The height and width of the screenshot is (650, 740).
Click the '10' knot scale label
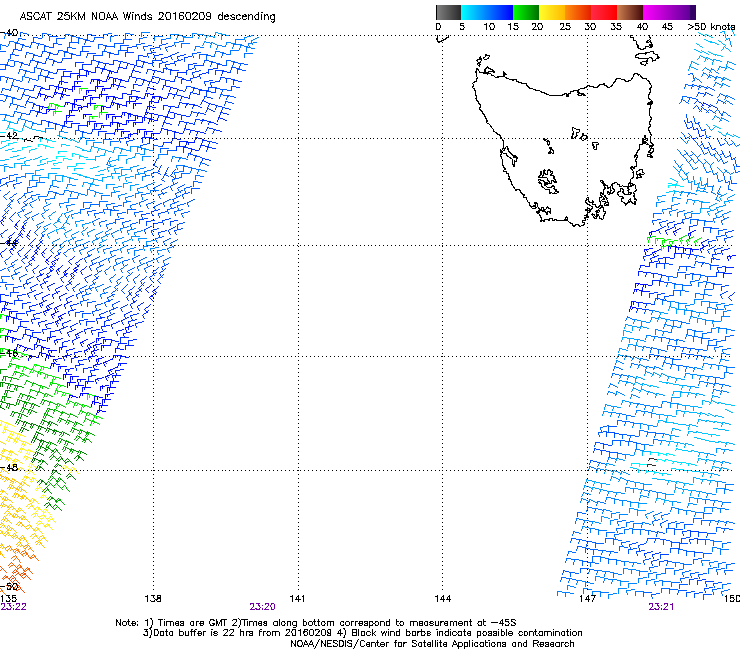point(489,27)
